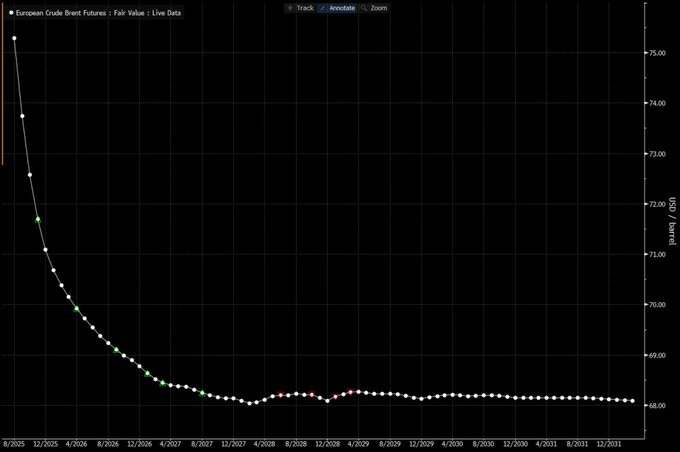
Task: Click the 8/2025 date axis label
Action: 14,444
